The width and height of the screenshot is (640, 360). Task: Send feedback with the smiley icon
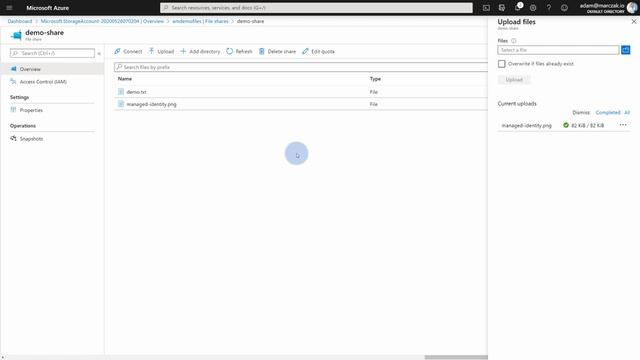click(564, 8)
